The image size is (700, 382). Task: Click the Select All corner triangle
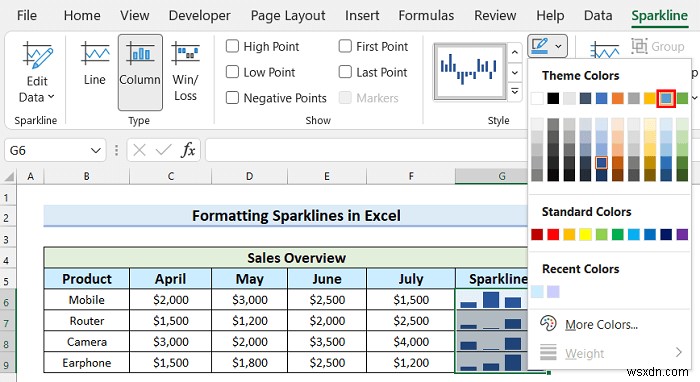coord(9,177)
